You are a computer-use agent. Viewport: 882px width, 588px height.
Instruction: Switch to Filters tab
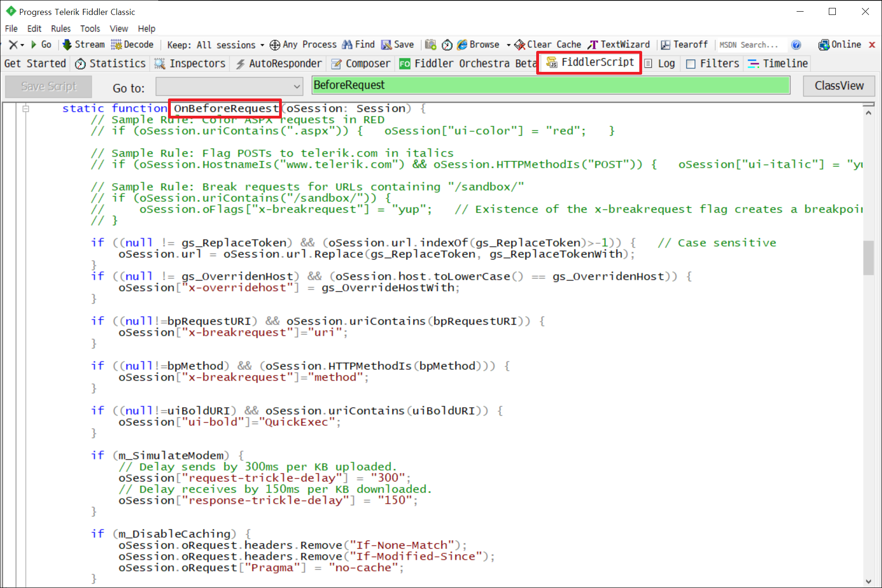click(713, 63)
